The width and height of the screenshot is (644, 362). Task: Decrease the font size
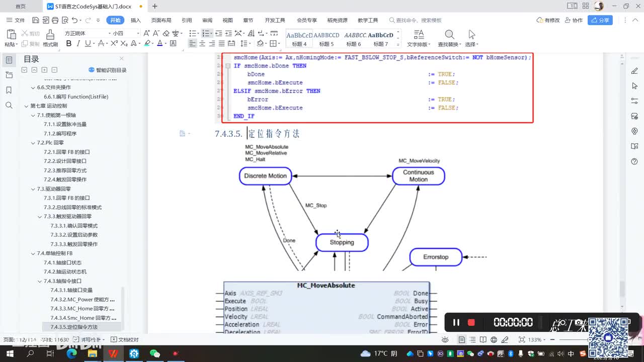pyautogui.click(x=156, y=33)
